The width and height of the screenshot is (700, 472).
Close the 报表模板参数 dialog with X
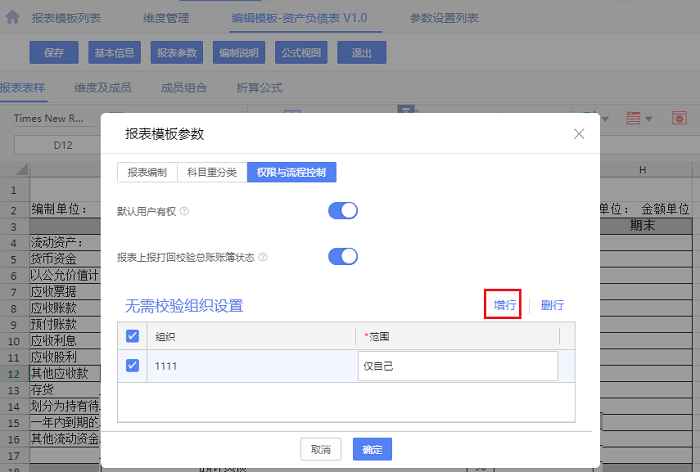(578, 134)
